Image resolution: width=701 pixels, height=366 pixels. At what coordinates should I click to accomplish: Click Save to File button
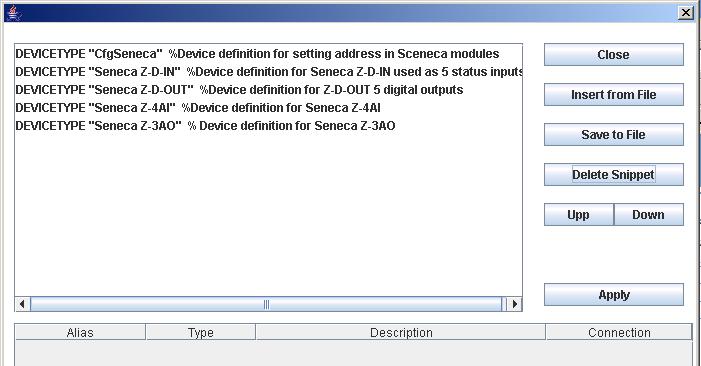[613, 135]
